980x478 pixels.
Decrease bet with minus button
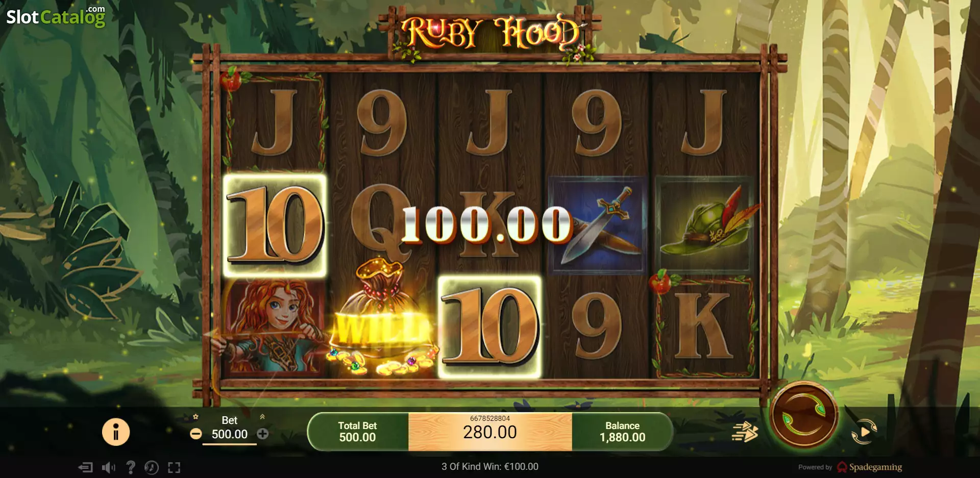[x=195, y=434]
